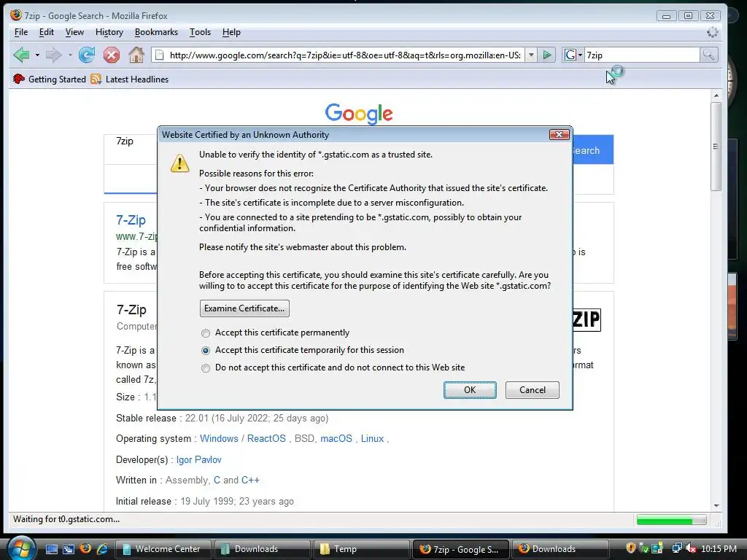Click the Latest Headlines RSS feed icon
Screen dimensions: 747x560
(x=96, y=79)
